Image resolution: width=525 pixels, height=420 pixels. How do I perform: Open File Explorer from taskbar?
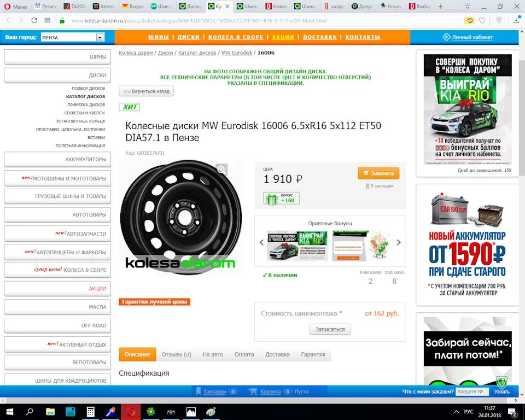tap(50, 412)
